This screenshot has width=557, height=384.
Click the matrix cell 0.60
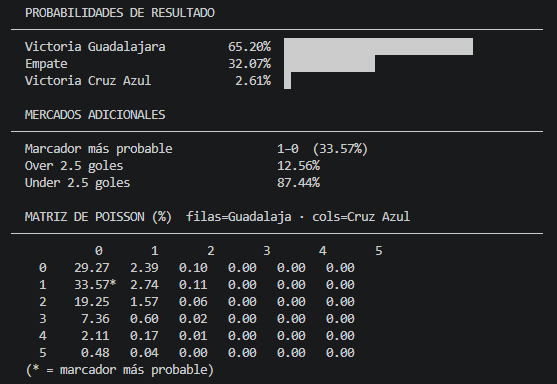(x=144, y=319)
